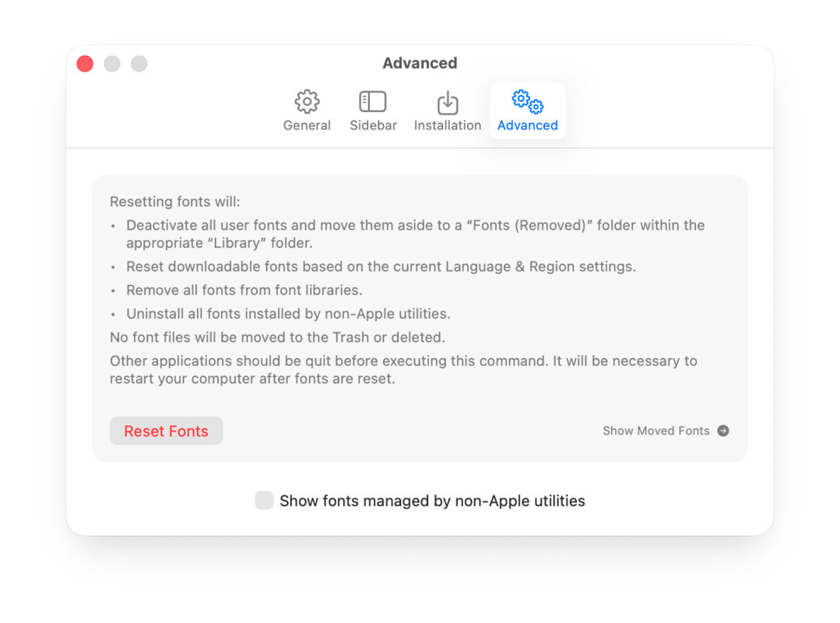Open the General settings tab
Viewport: 840px width, 623px height.
tap(307, 111)
